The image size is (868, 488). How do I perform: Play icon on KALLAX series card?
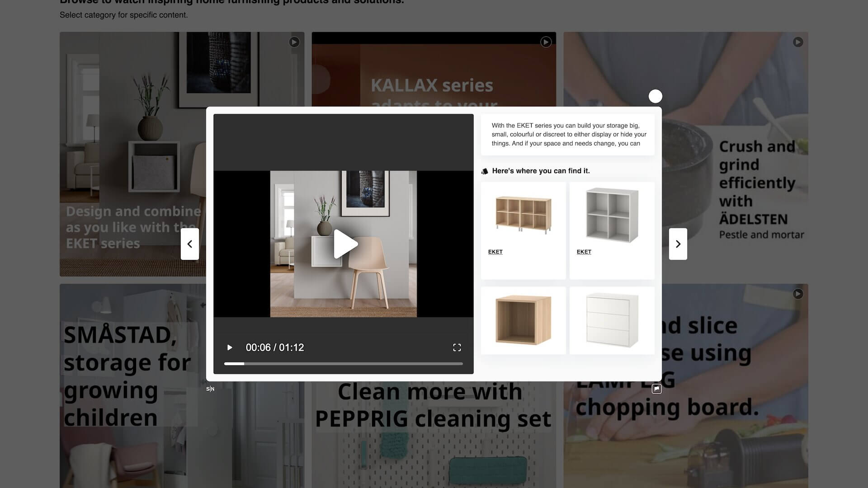(546, 42)
